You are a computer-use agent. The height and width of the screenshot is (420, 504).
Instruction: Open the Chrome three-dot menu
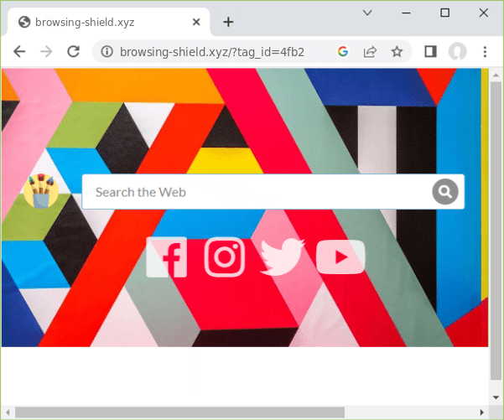coord(485,52)
